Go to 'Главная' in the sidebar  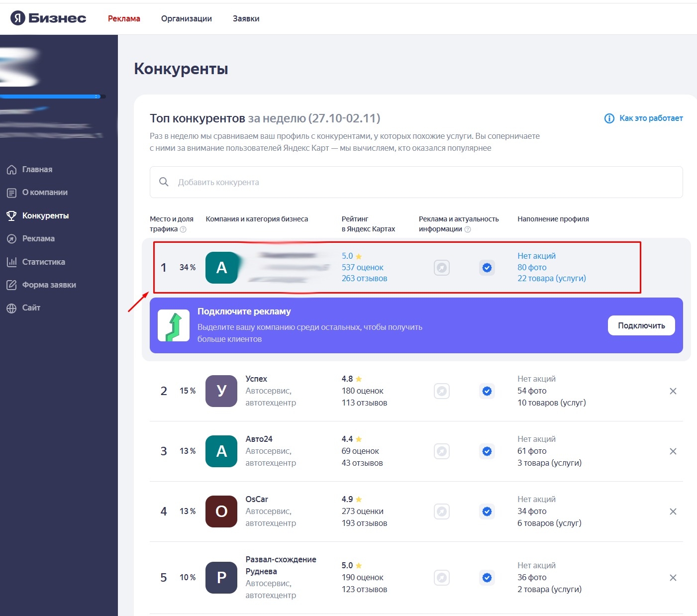37,170
